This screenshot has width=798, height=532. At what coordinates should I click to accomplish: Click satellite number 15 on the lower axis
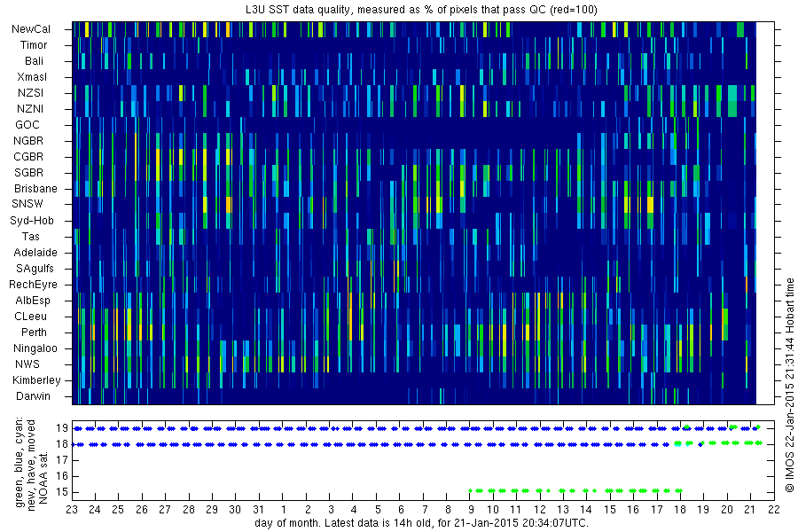(62, 492)
